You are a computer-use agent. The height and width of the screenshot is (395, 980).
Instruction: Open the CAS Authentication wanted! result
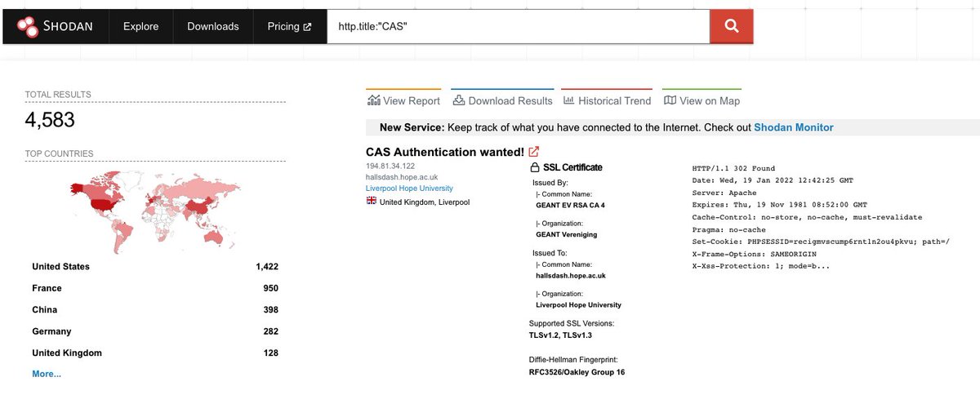[x=445, y=152]
